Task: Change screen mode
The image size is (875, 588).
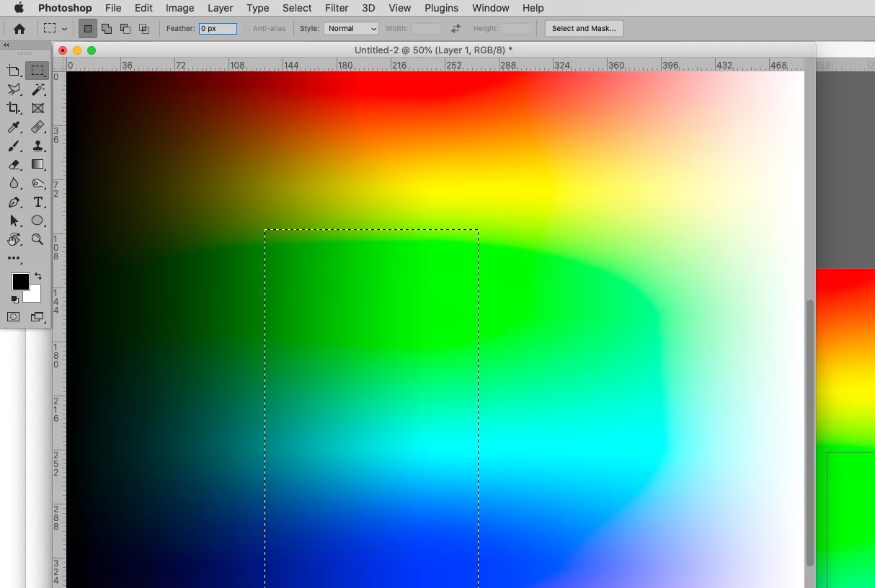Action: (x=37, y=317)
